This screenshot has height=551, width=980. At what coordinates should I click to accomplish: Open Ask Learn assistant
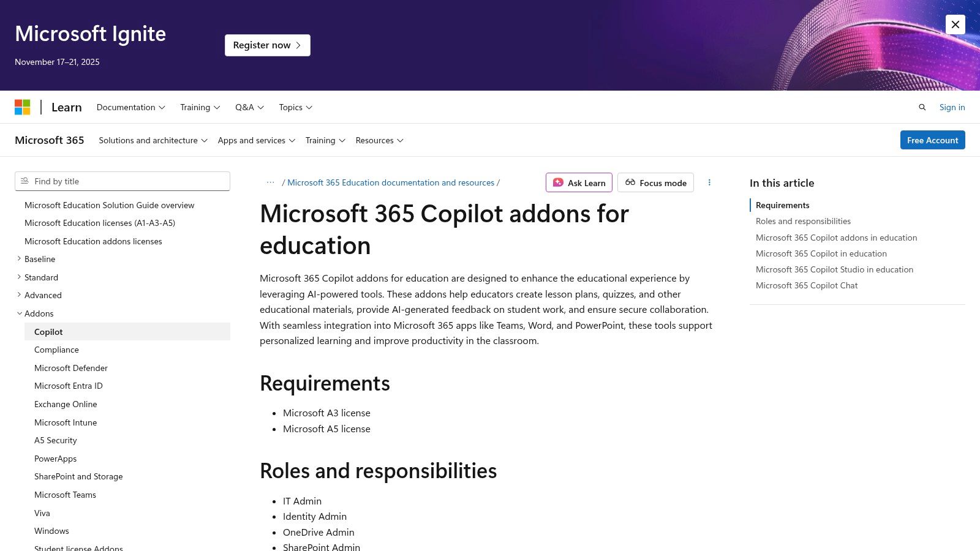coord(579,182)
